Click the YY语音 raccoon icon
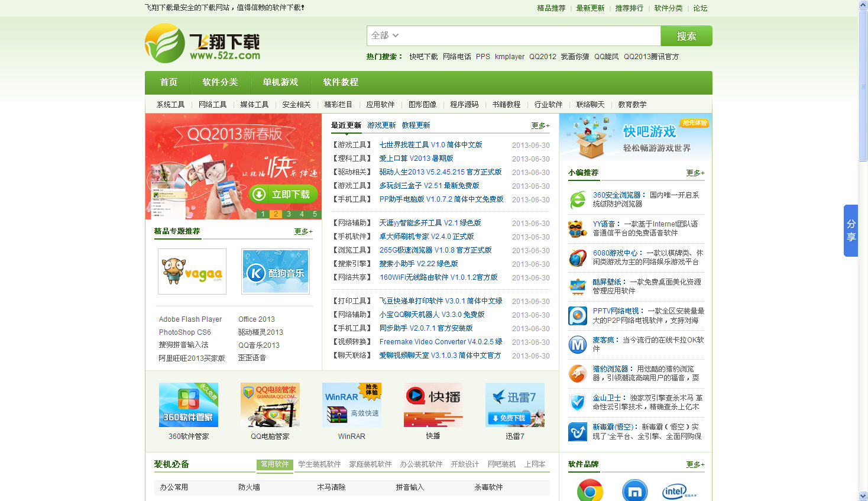This screenshot has height=501, width=868. [578, 228]
